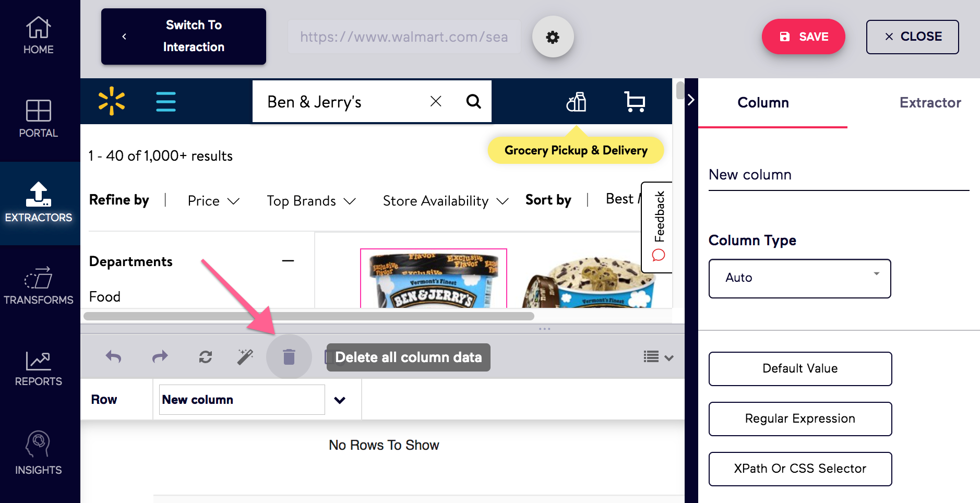This screenshot has width=980, height=503.
Task: Open the Column Type Auto dropdown
Action: (x=799, y=278)
